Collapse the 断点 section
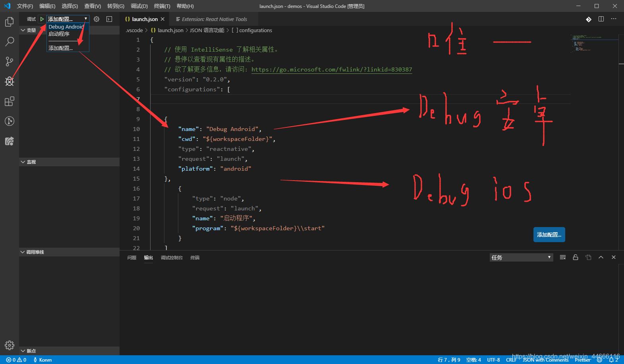The image size is (624, 364). pos(69,351)
